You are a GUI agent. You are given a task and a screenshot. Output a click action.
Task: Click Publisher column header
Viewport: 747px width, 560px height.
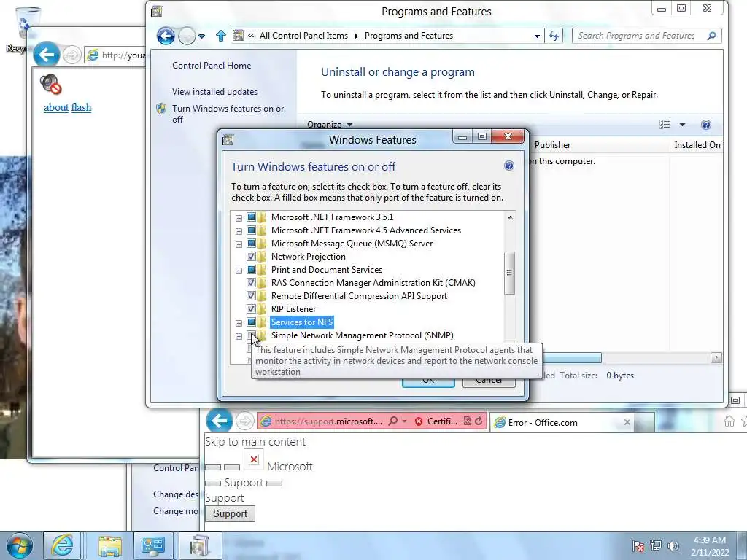[x=553, y=145]
